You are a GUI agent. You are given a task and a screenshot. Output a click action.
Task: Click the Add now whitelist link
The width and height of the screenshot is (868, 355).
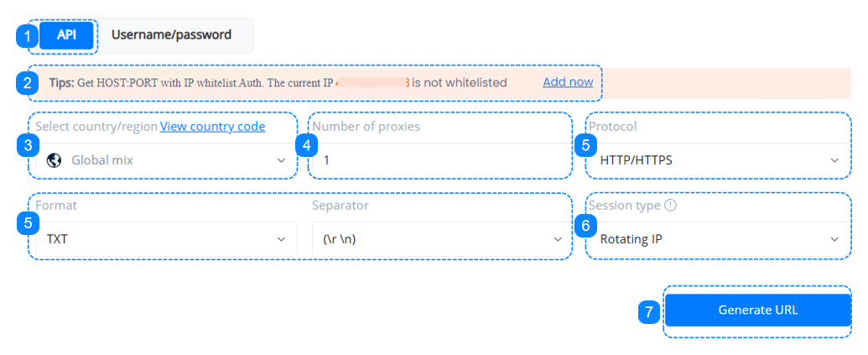pos(568,82)
